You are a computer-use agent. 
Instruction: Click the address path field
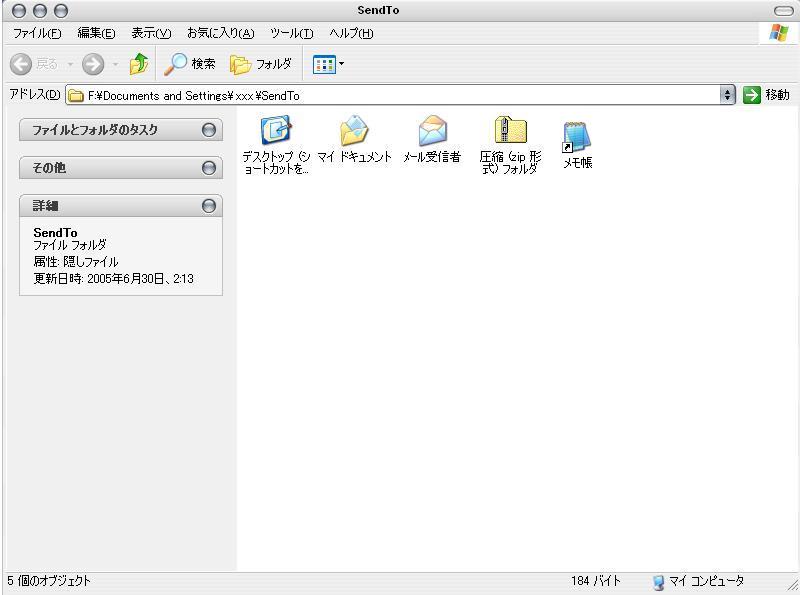393,95
